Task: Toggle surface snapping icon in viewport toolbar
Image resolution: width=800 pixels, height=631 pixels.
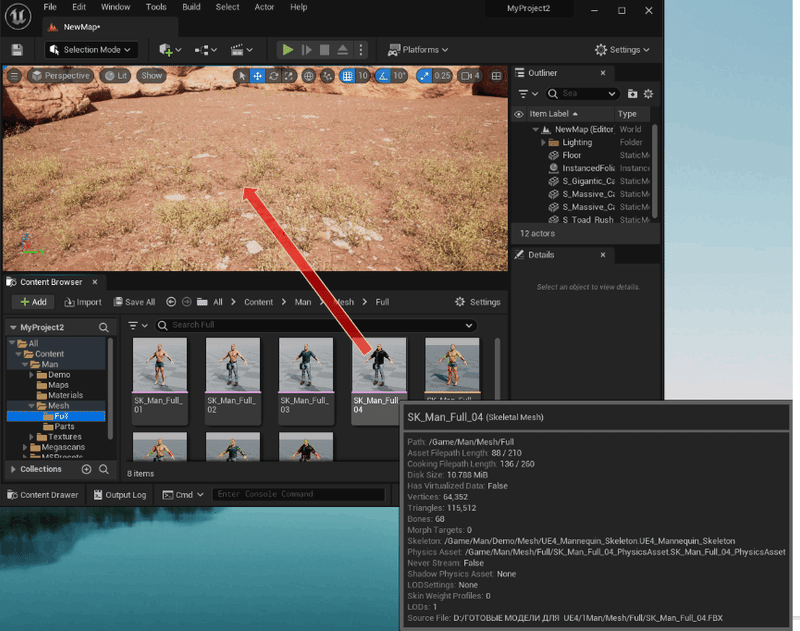Action: click(327, 75)
